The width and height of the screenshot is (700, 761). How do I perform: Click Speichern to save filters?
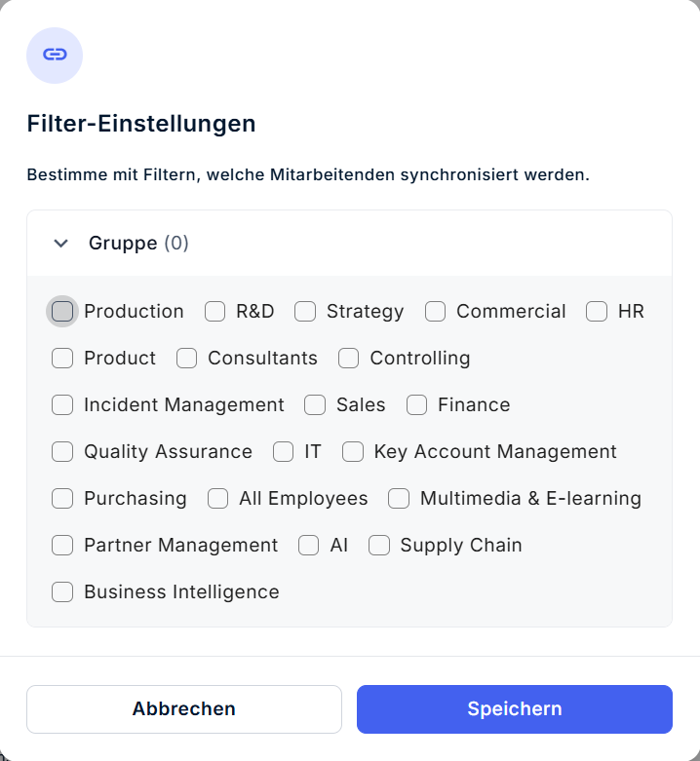(x=515, y=709)
